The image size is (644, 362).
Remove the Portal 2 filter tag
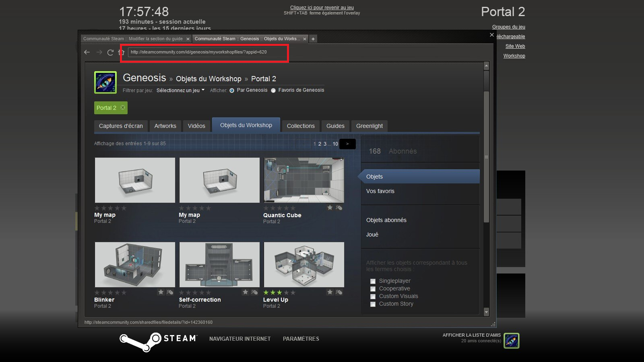point(123,107)
